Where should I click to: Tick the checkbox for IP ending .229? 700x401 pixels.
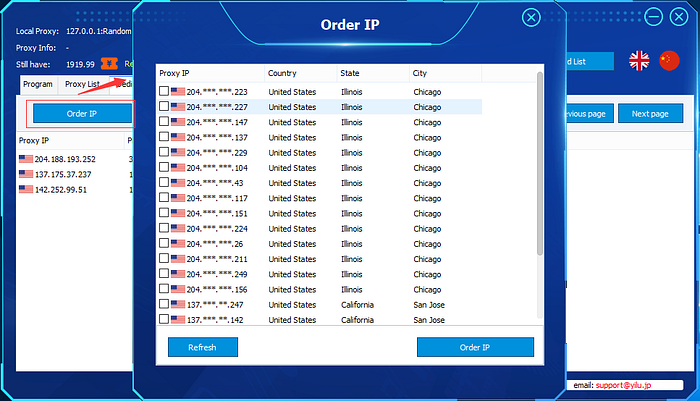[164, 152]
